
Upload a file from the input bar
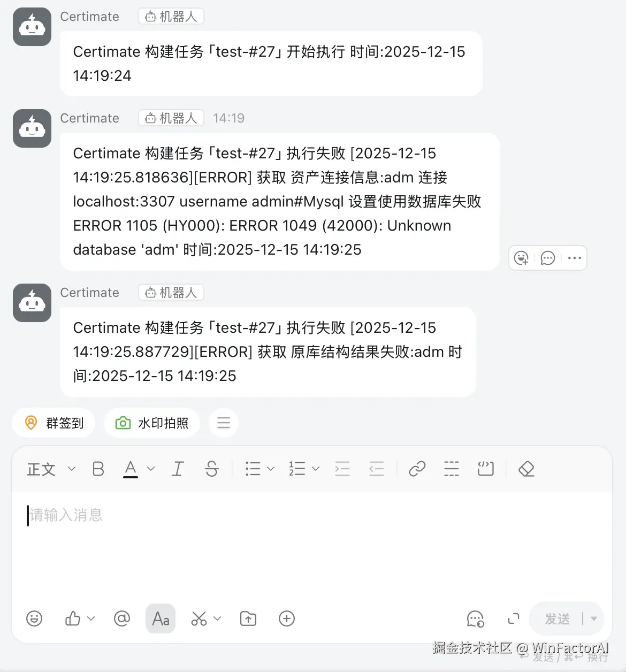click(248, 618)
